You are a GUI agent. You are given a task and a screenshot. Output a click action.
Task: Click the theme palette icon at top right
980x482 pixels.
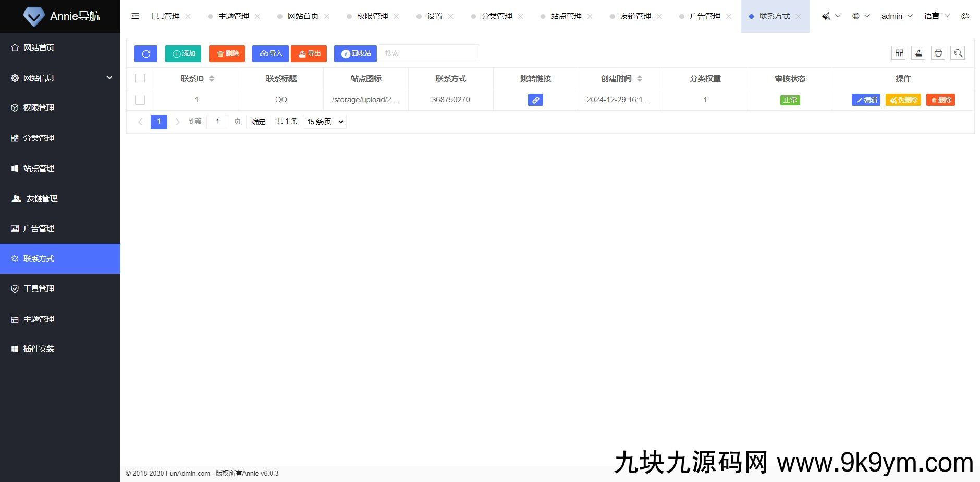pyautogui.click(x=965, y=16)
